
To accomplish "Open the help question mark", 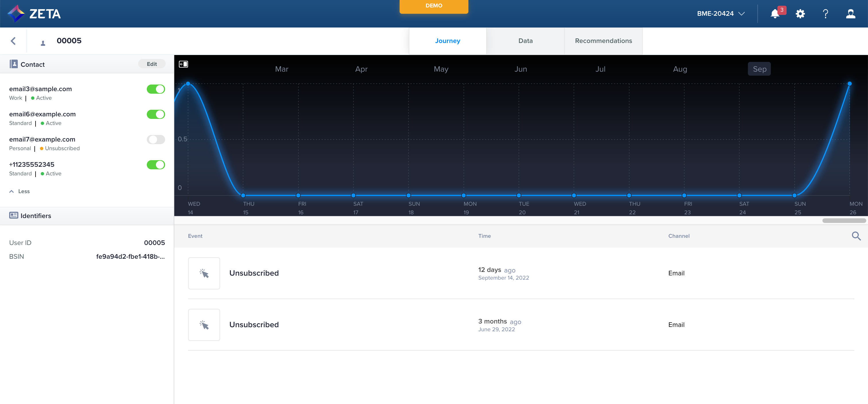I will pos(825,14).
